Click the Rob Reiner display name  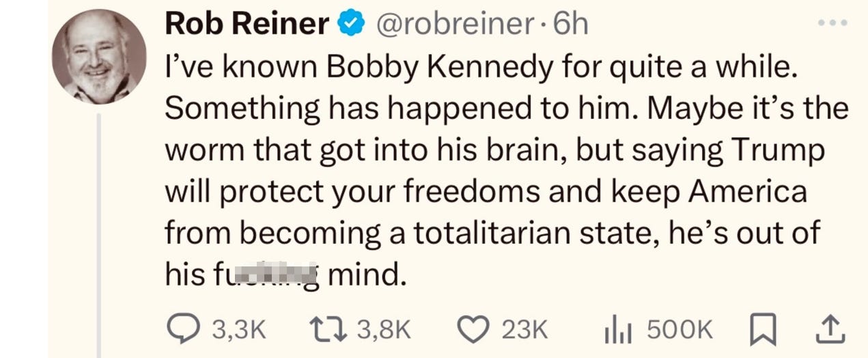click(247, 25)
